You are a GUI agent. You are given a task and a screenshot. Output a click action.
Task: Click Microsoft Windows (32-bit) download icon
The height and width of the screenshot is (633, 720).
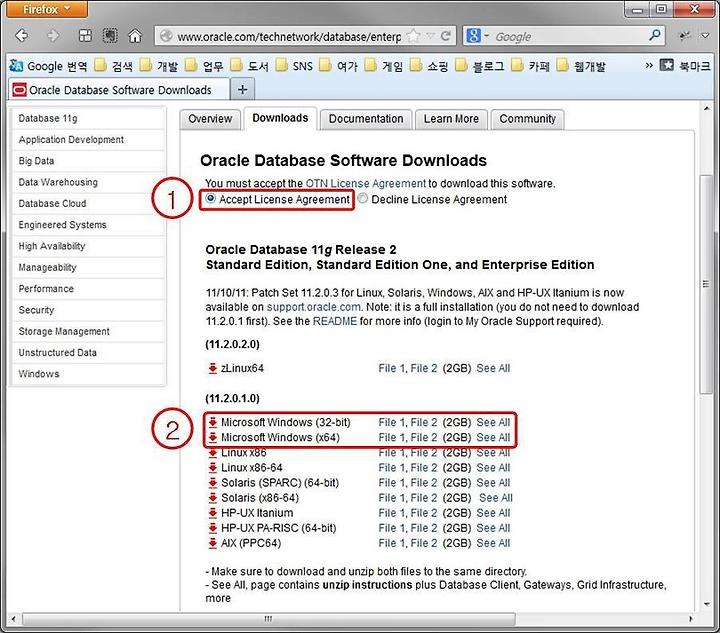pyautogui.click(x=212, y=422)
